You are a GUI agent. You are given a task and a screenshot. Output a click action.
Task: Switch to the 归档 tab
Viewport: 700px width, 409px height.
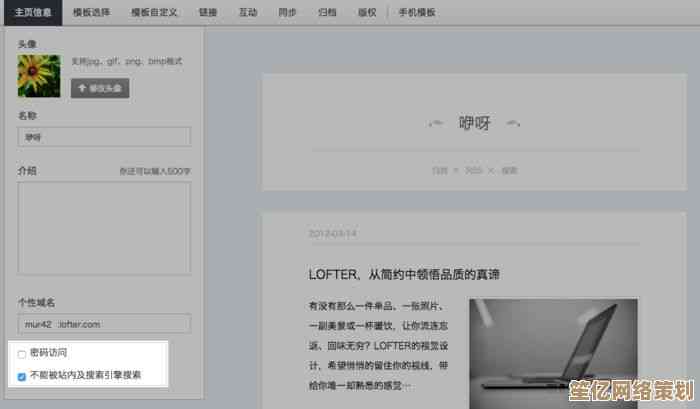pyautogui.click(x=329, y=12)
